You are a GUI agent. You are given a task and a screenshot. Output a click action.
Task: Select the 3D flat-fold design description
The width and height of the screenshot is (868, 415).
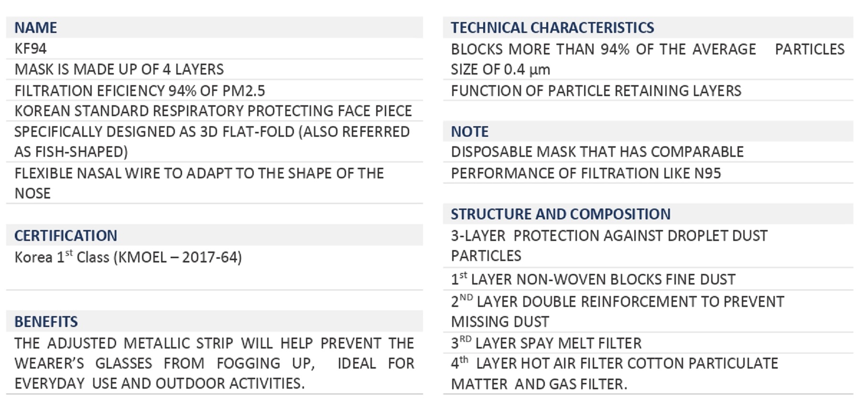coord(212,142)
